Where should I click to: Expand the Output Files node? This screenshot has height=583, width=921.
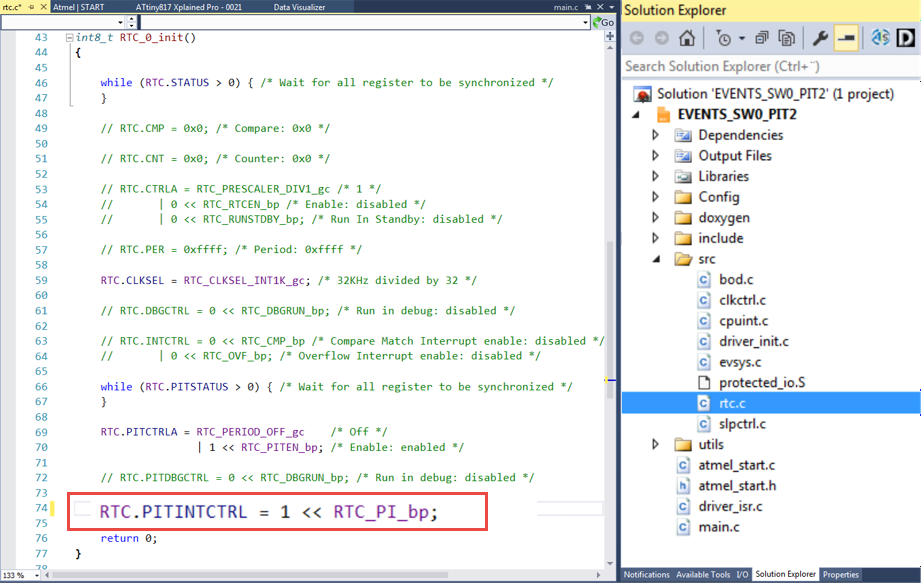(x=656, y=156)
